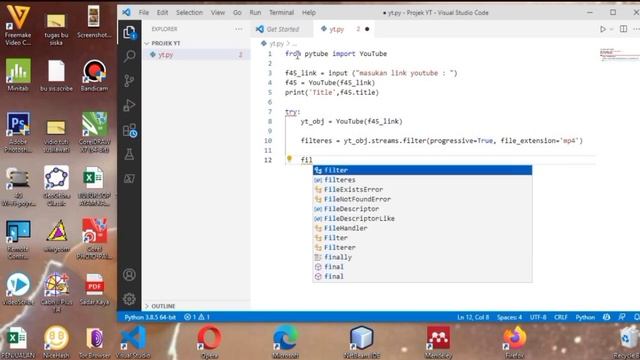Open the Selection menu
This screenshot has height=360, width=640.
tap(189, 13)
